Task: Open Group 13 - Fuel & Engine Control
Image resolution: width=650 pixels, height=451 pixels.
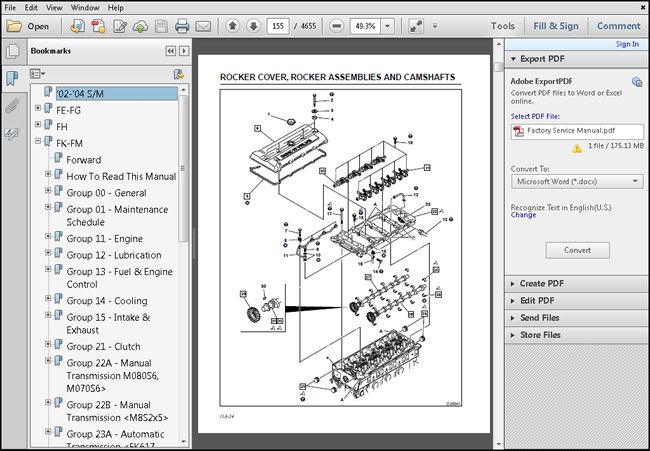Action: tap(119, 278)
